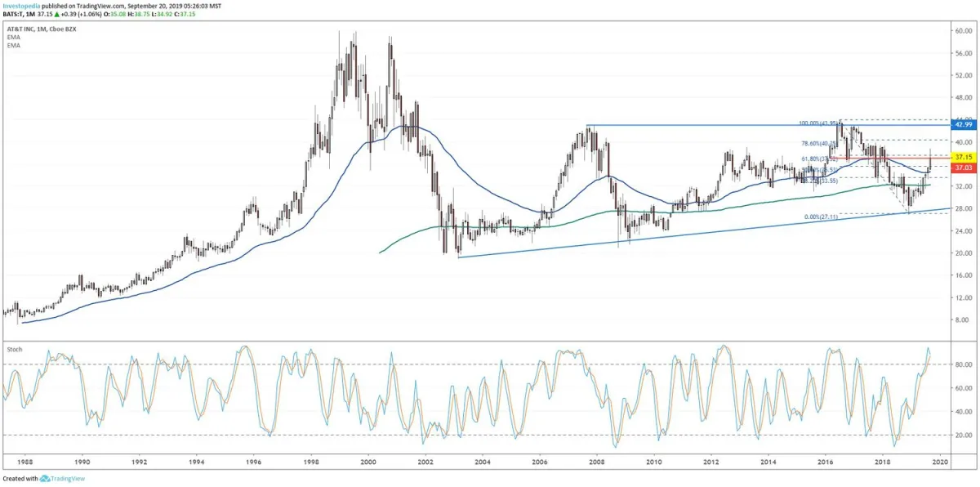Click the 1990 label on the time axis

coord(82,462)
